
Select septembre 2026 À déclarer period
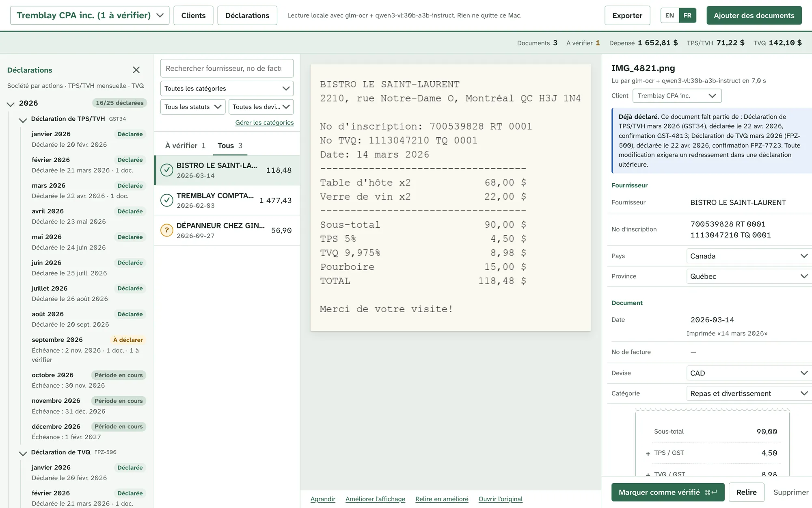[88, 350]
